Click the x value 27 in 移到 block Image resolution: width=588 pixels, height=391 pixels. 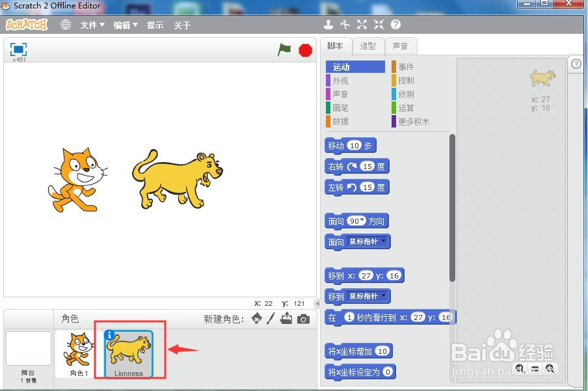tap(366, 276)
